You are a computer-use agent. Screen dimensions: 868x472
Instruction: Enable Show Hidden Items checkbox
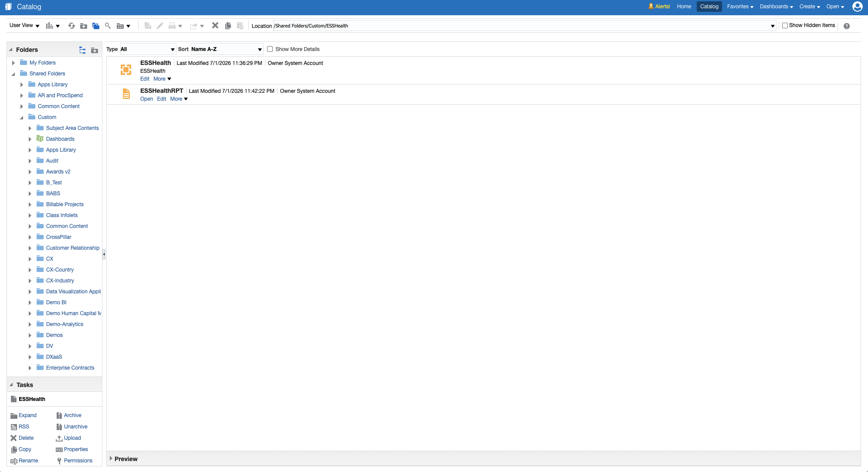(x=785, y=25)
